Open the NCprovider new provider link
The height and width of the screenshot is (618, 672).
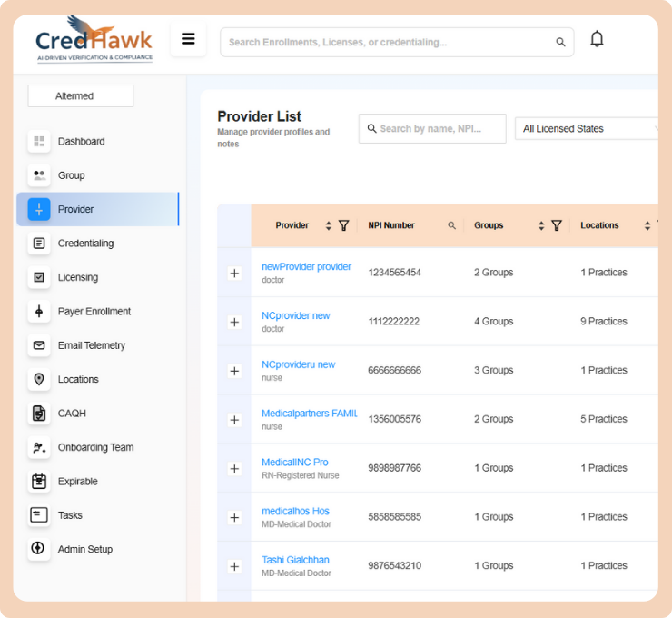pyautogui.click(x=295, y=315)
